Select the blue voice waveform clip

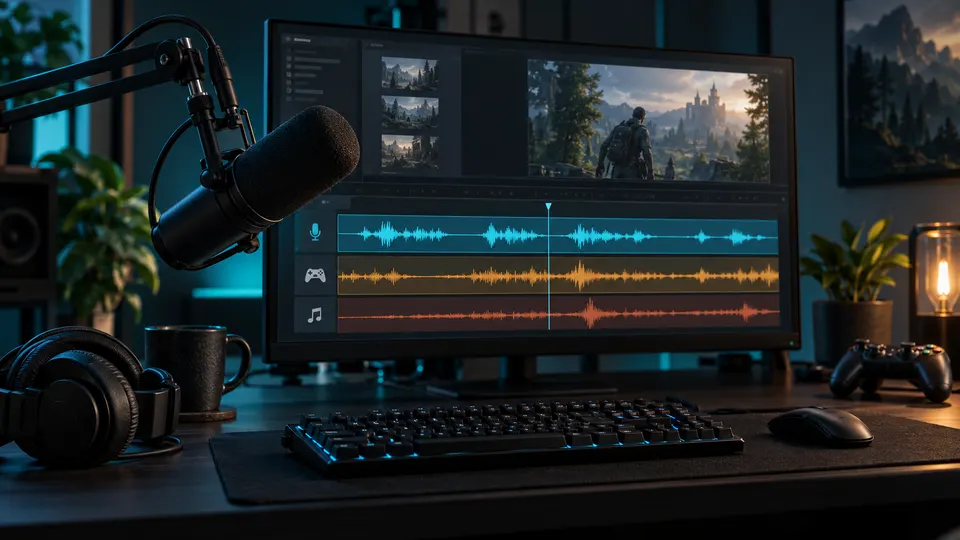[x=558, y=234]
